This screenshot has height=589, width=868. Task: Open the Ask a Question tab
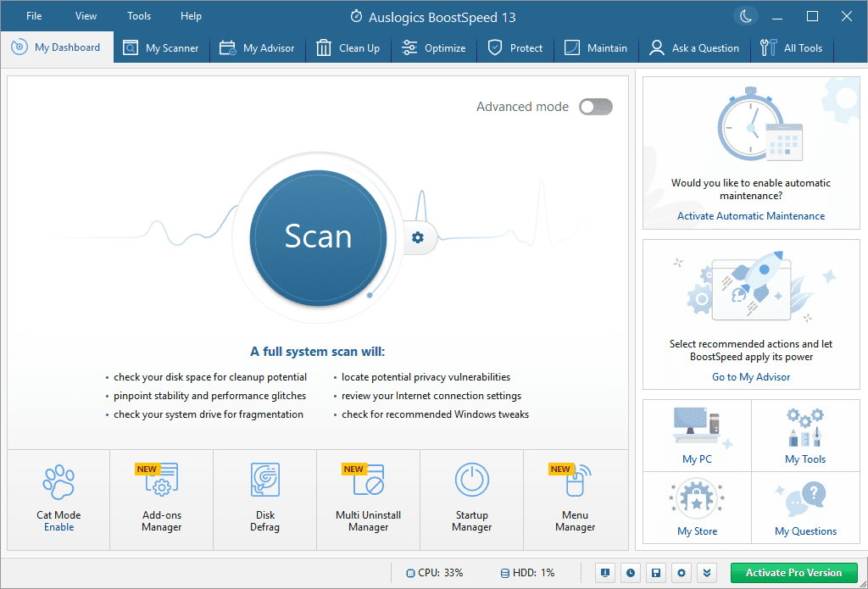694,48
